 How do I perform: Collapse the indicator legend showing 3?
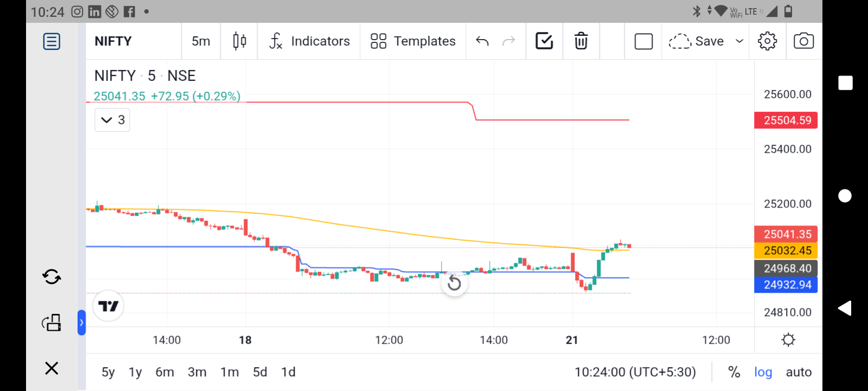point(112,120)
